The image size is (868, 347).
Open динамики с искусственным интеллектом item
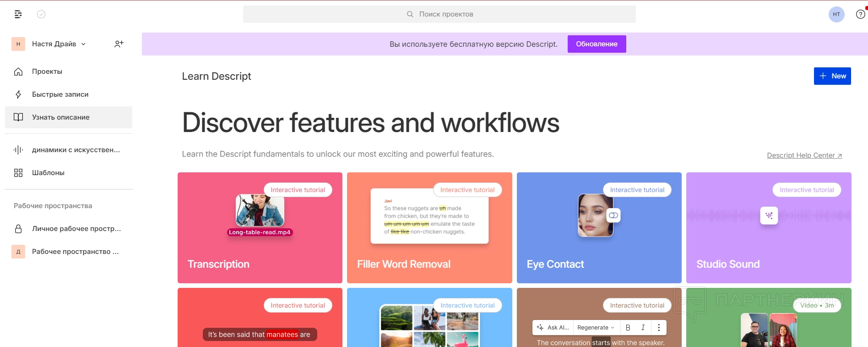69,150
